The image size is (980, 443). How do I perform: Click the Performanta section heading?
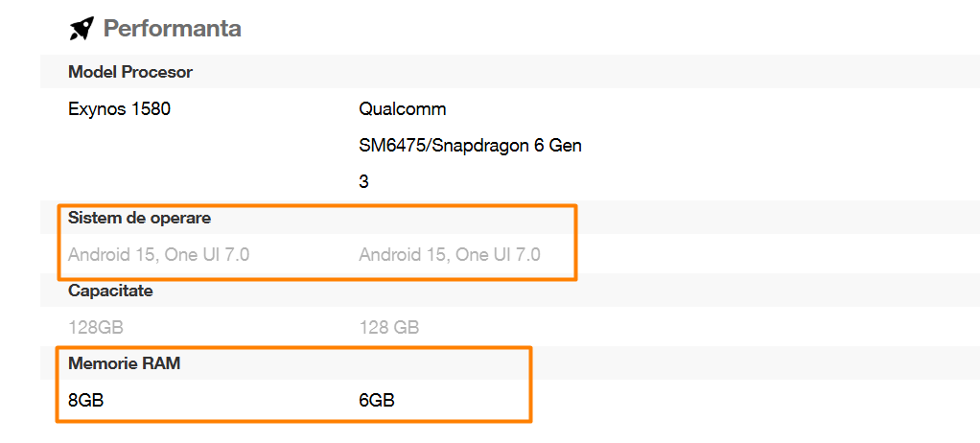172,29
